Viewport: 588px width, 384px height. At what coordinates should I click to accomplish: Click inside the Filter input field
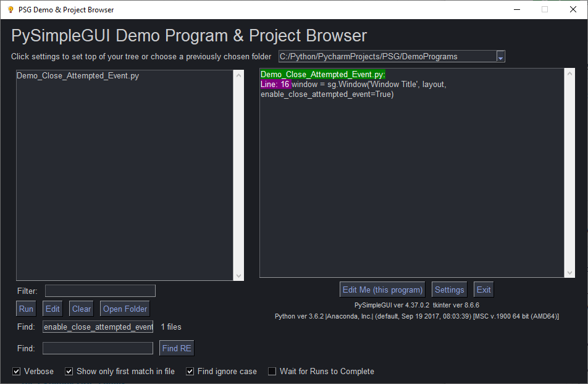[x=99, y=291]
